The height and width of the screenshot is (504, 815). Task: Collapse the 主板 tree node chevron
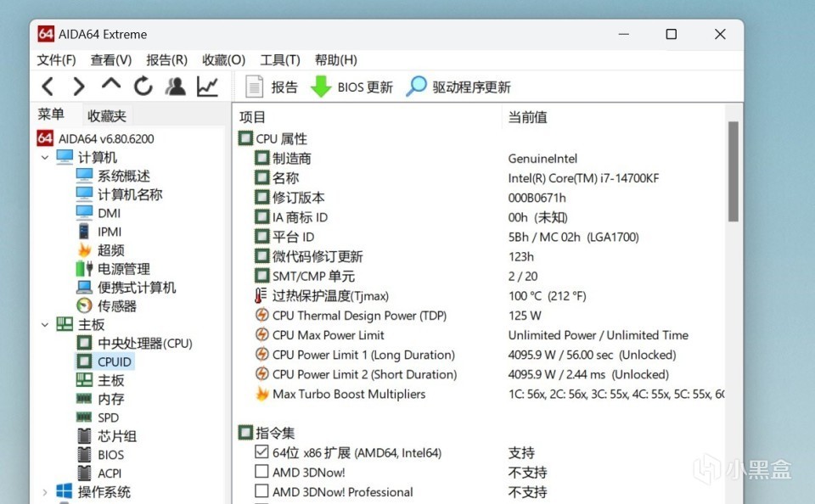pos(45,325)
